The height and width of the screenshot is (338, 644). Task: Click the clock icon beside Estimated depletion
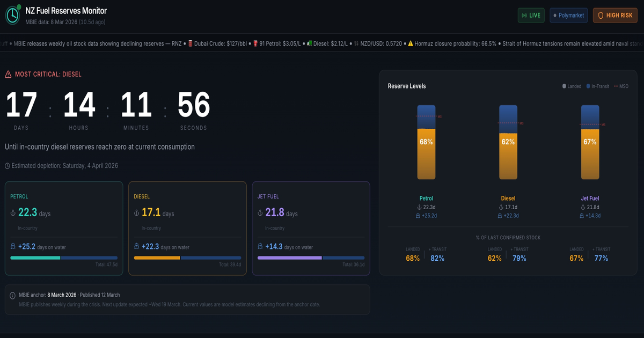8,166
